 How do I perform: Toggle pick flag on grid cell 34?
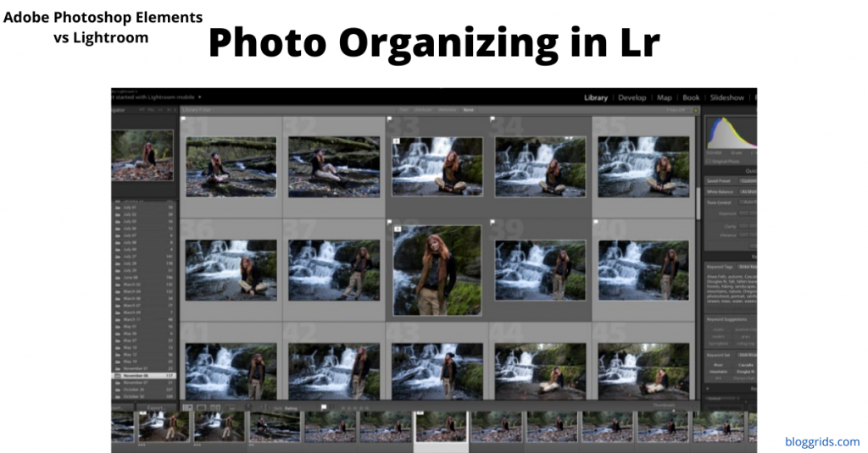click(x=492, y=119)
